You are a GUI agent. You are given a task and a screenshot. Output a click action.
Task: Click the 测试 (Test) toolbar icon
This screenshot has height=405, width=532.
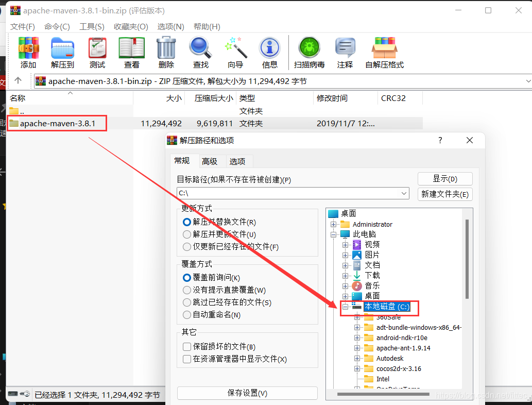pyautogui.click(x=98, y=48)
